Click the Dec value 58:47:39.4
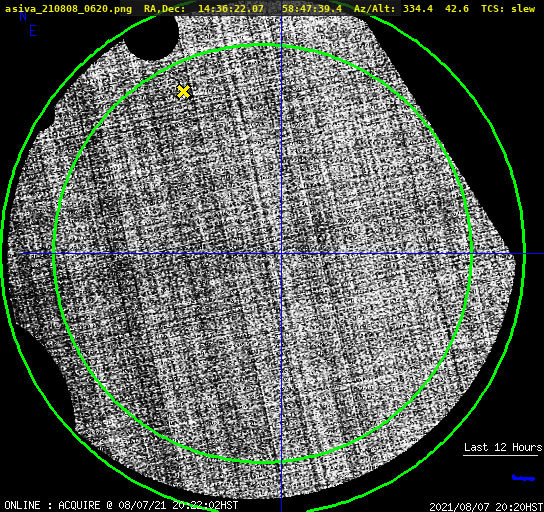This screenshot has height=512, width=544. point(312,9)
